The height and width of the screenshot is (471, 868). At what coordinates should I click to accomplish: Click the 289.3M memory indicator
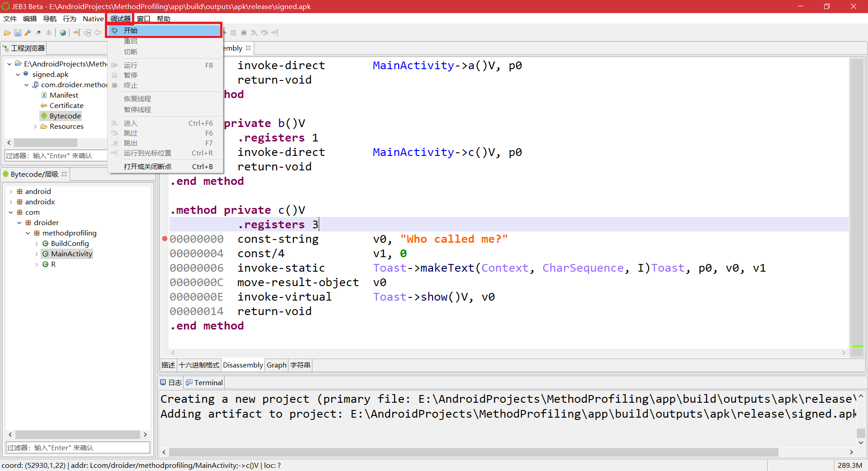[x=849, y=465]
